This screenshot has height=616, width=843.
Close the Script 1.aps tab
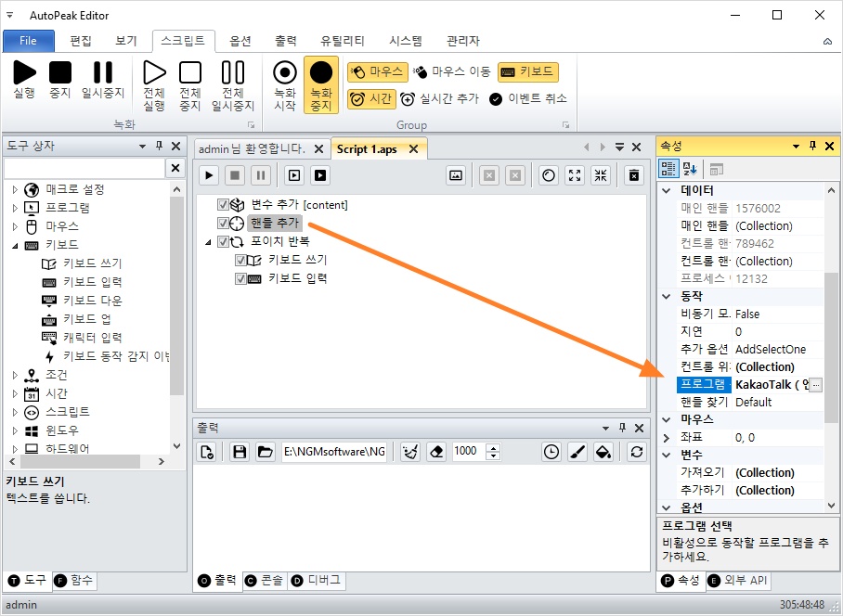413,148
